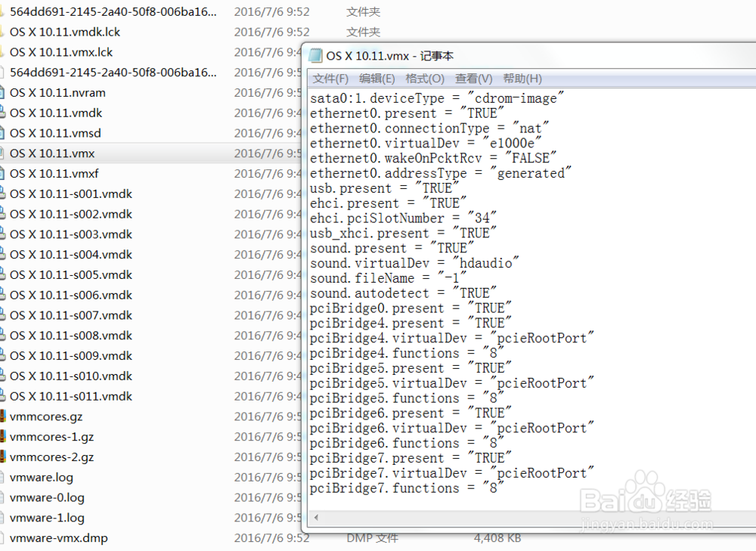Click the archive icon beside vmmcores-1.gz
The image size is (756, 551).
2,437
